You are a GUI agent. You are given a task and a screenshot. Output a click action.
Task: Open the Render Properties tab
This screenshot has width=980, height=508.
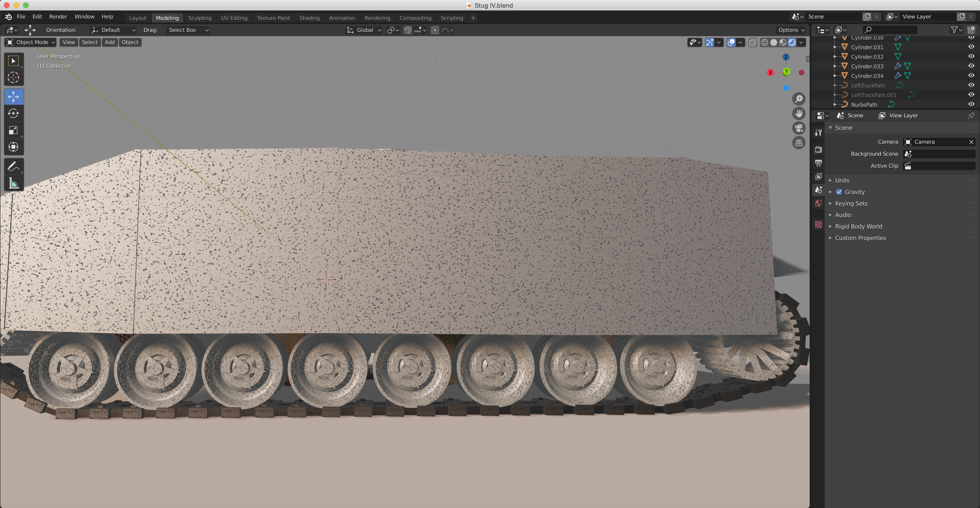[818, 149]
